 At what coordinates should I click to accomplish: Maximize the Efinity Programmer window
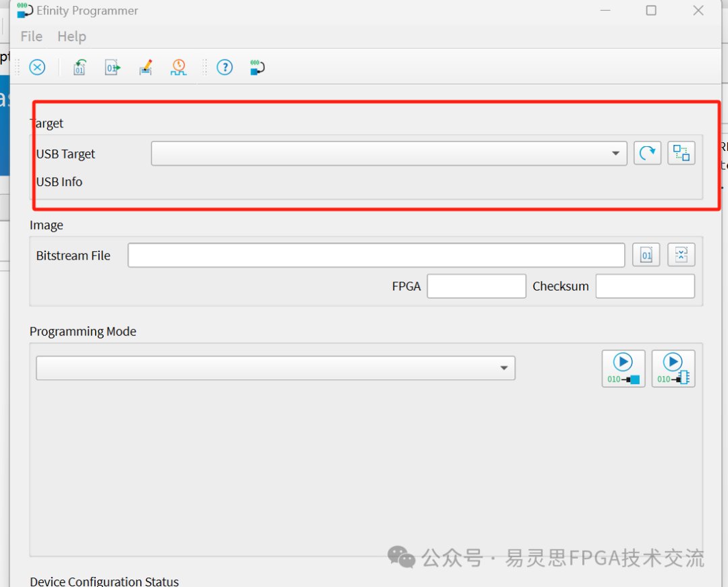click(x=651, y=10)
